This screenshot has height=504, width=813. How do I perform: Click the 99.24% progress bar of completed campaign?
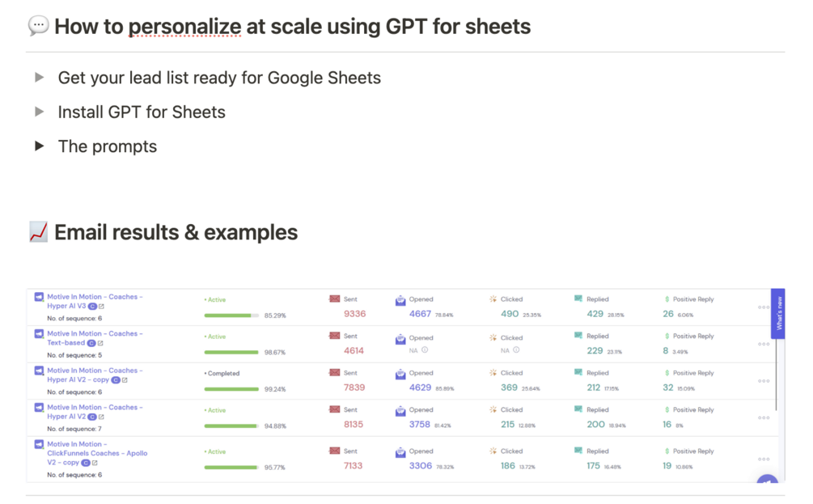tap(231, 389)
